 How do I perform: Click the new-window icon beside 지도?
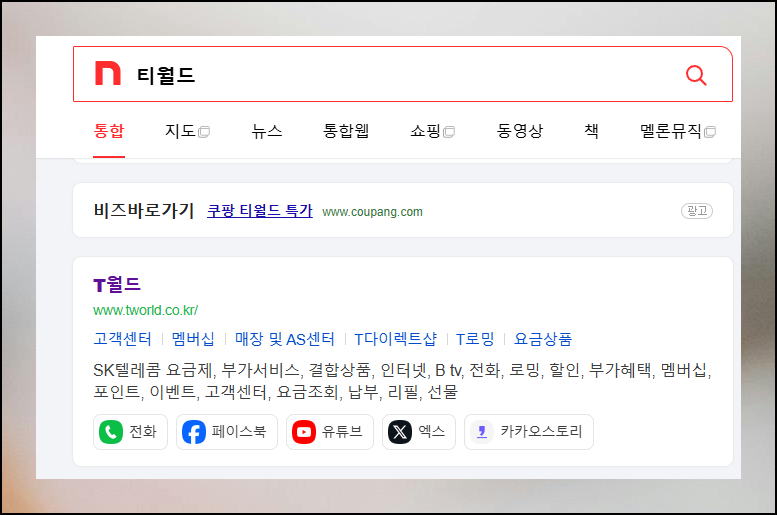[x=204, y=132]
